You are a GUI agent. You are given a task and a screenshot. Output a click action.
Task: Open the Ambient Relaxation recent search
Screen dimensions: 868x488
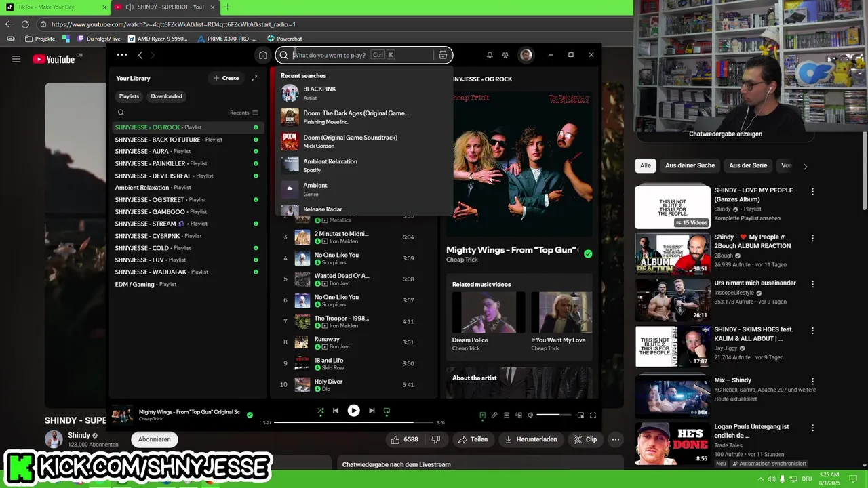pos(363,165)
